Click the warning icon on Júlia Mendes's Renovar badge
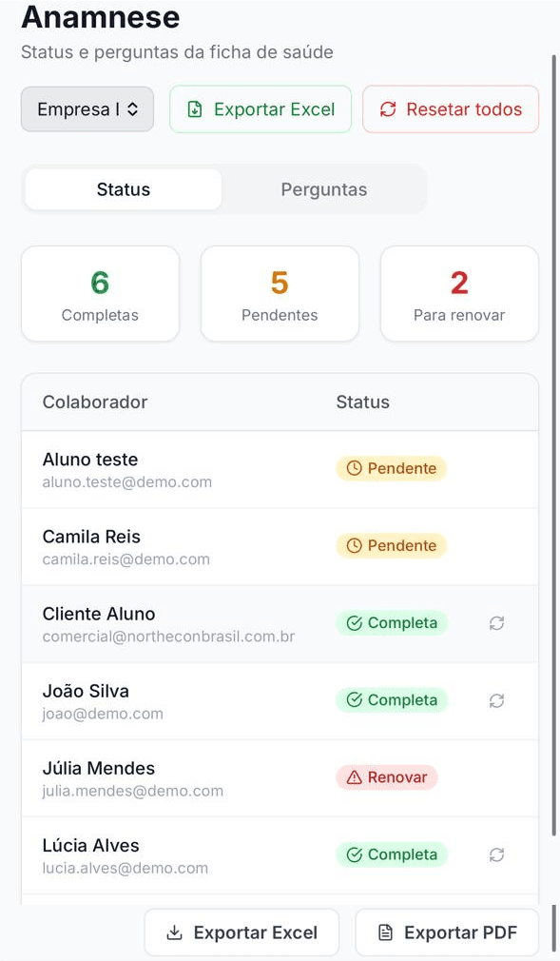The height and width of the screenshot is (961, 560). (x=354, y=777)
